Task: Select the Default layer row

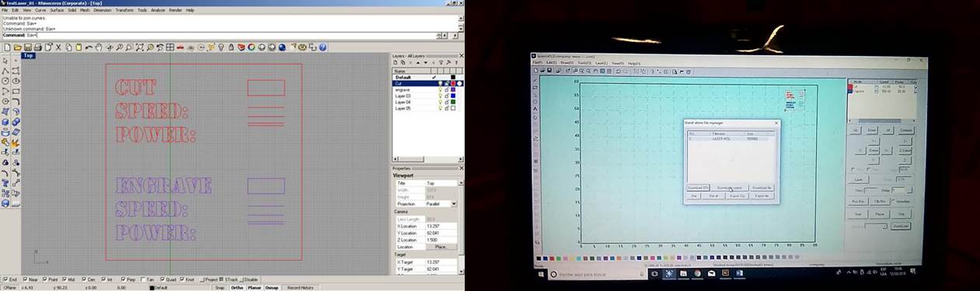Action: [427, 77]
